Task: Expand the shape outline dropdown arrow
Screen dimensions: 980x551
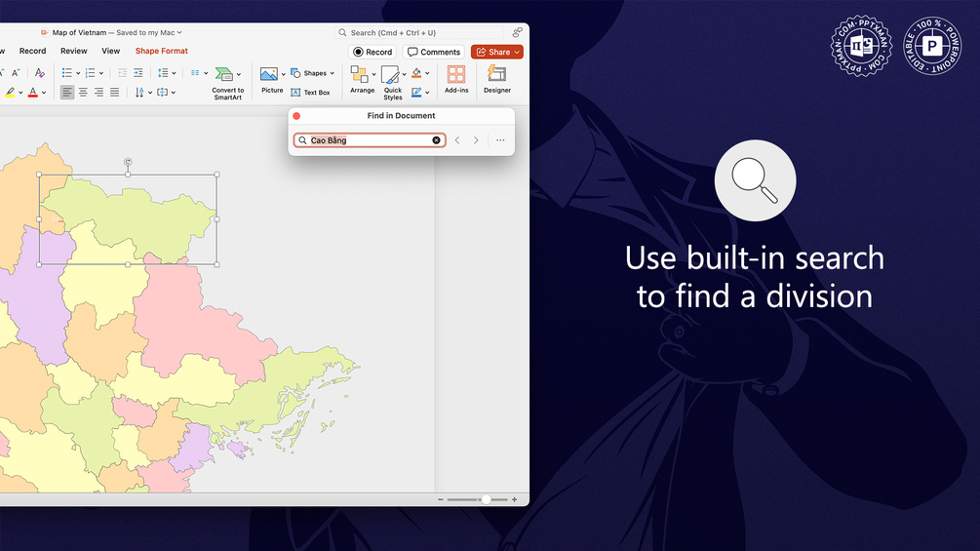Action: pyautogui.click(x=427, y=93)
